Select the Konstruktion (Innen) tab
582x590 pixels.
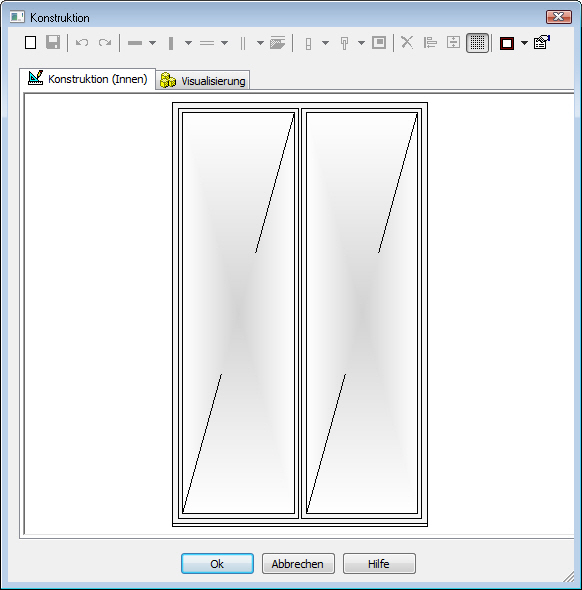88,79
